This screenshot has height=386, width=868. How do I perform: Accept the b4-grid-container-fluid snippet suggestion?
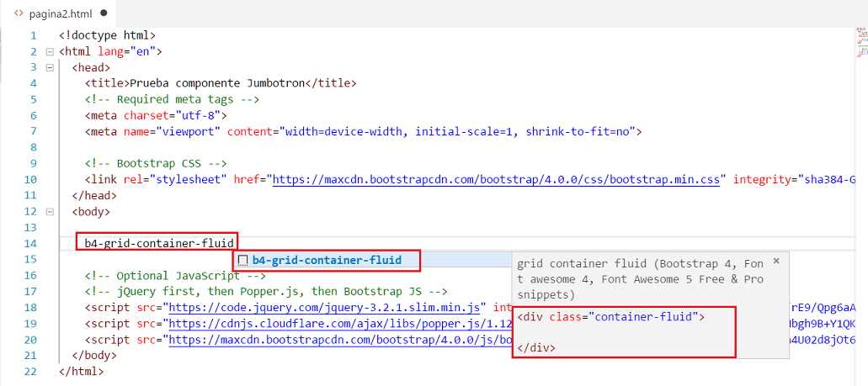(x=327, y=260)
